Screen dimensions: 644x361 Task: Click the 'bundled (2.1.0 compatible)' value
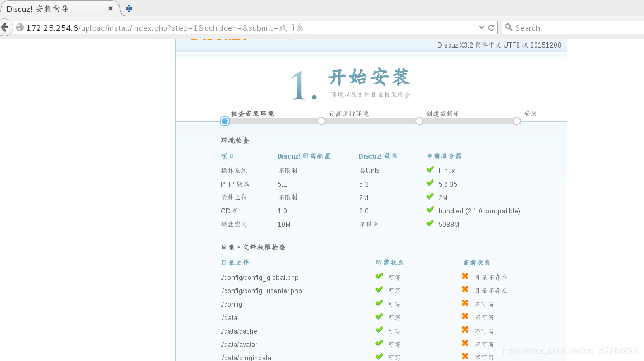pos(479,211)
